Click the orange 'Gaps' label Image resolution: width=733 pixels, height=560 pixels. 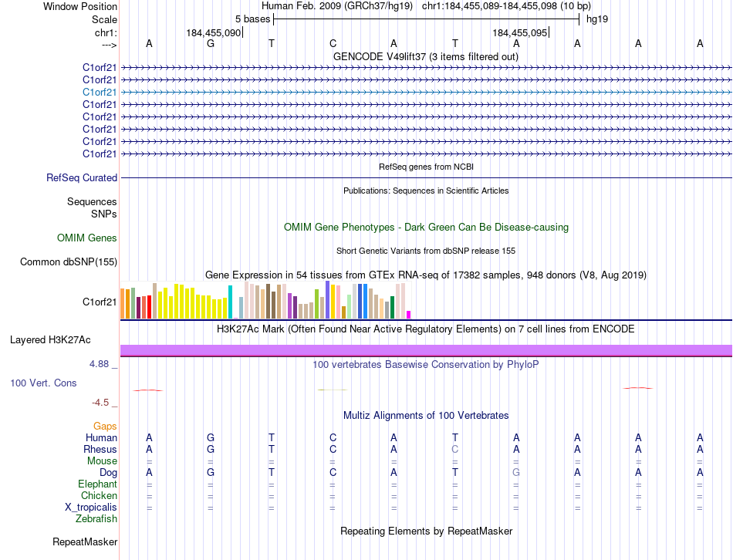click(x=105, y=426)
